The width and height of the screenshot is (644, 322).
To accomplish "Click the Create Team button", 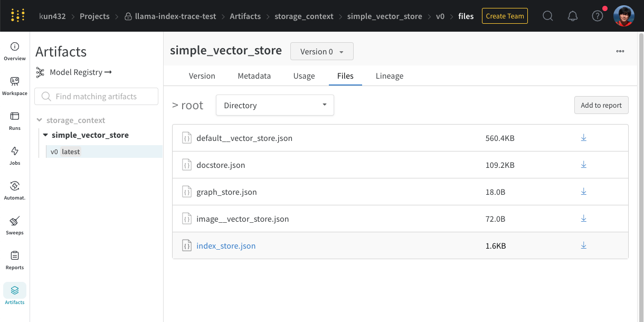I will click(505, 16).
